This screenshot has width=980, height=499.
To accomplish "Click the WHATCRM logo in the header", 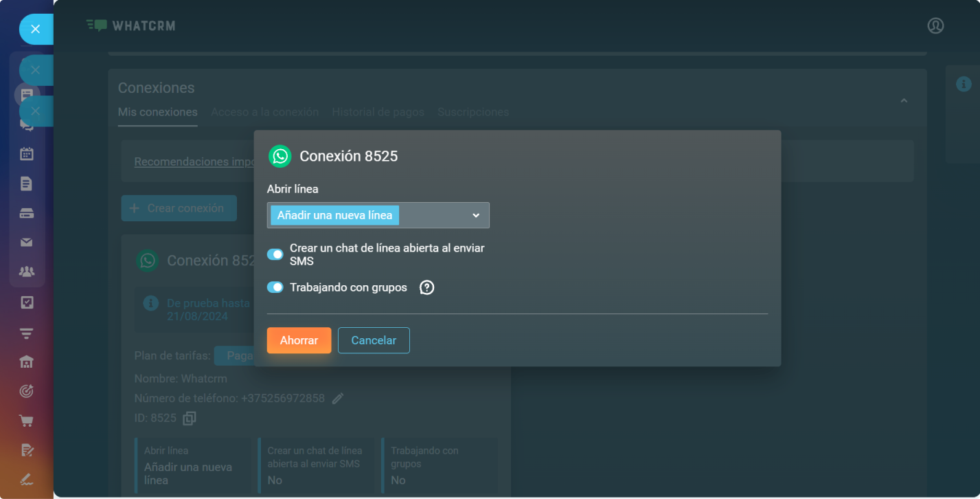I will (130, 25).
